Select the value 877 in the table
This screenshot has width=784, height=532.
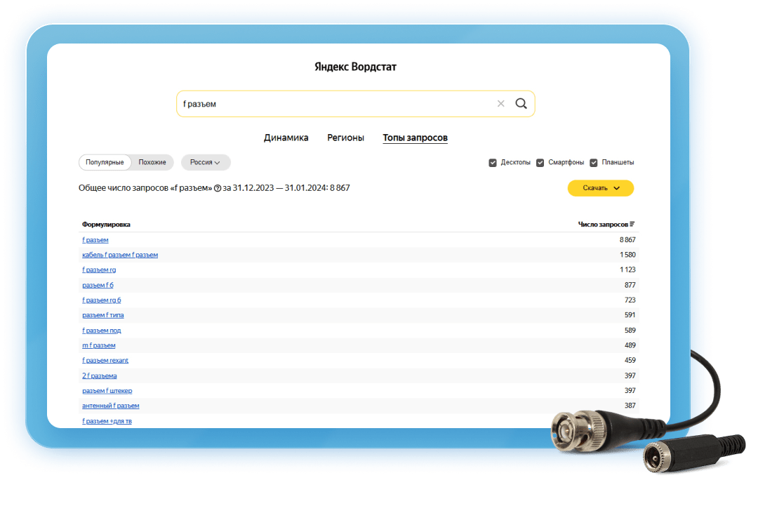(x=630, y=285)
